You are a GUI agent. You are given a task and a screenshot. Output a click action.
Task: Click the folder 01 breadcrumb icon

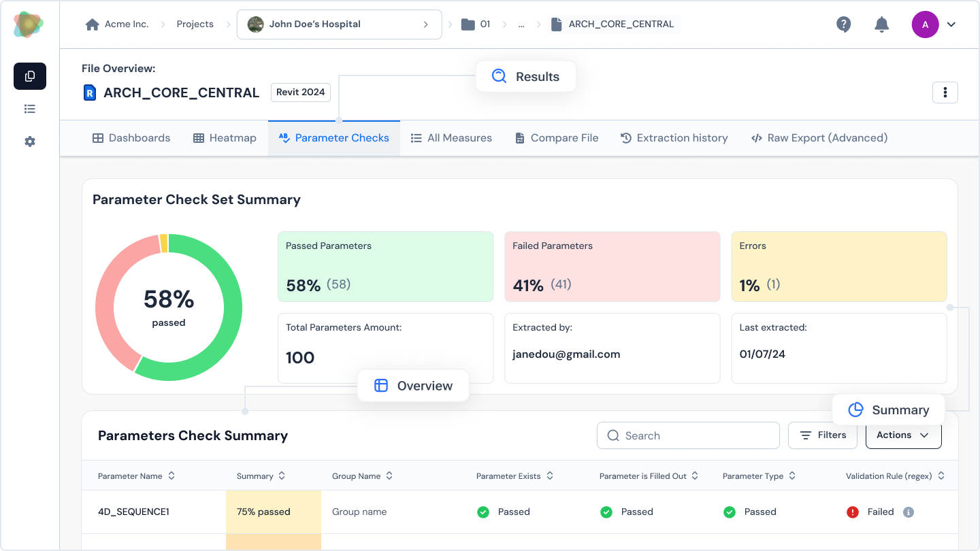pos(468,24)
